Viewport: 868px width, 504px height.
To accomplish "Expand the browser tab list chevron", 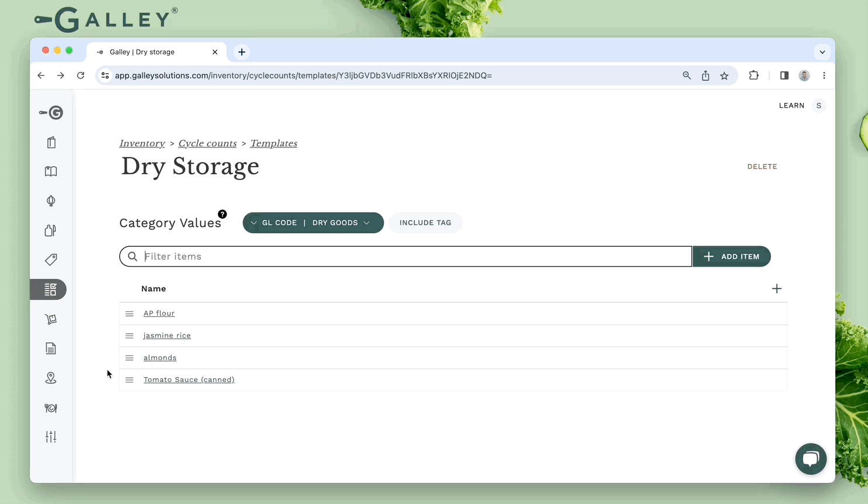I will point(822,52).
